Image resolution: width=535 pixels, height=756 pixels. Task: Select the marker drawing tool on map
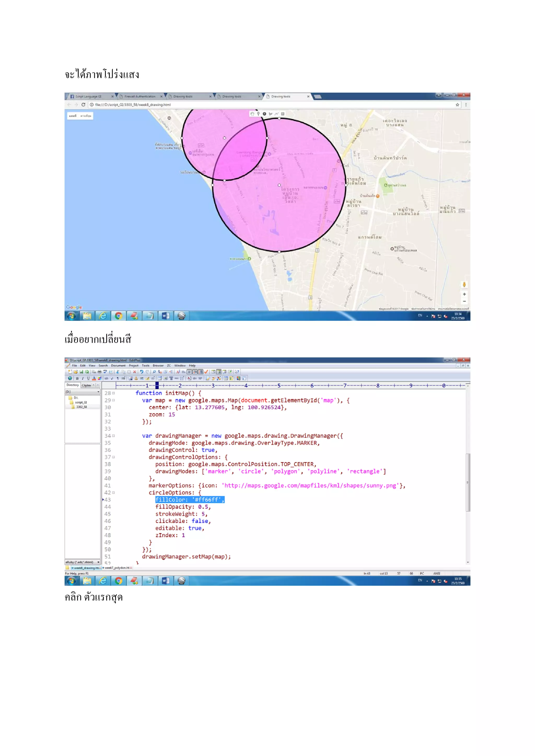258,114
